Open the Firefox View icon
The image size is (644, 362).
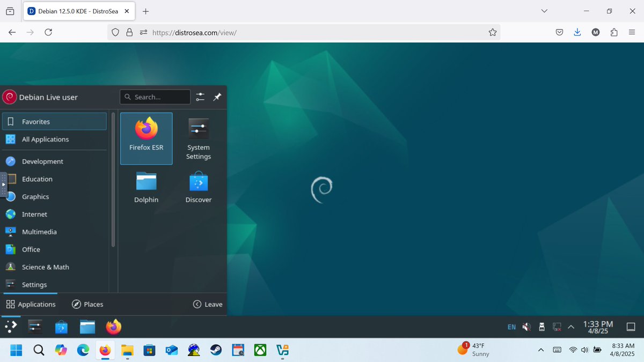[x=10, y=11]
